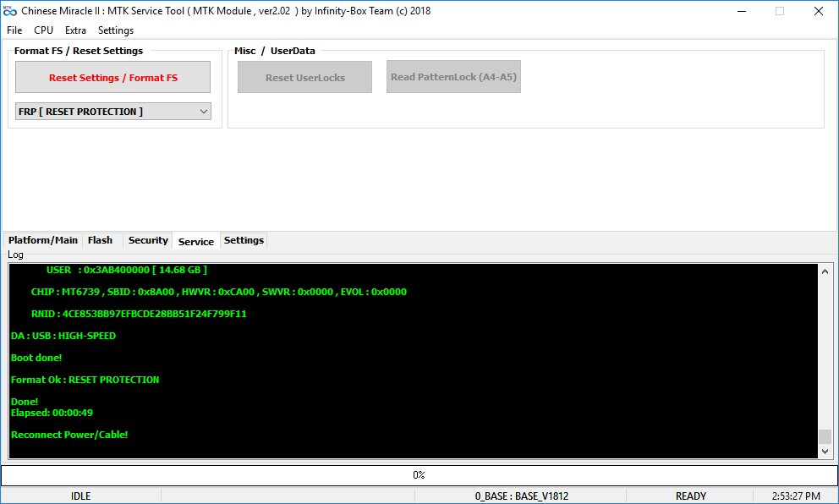Viewport: 839px width, 504px height.
Task: Click the log scrollbar down arrow
Action: pyautogui.click(x=825, y=452)
